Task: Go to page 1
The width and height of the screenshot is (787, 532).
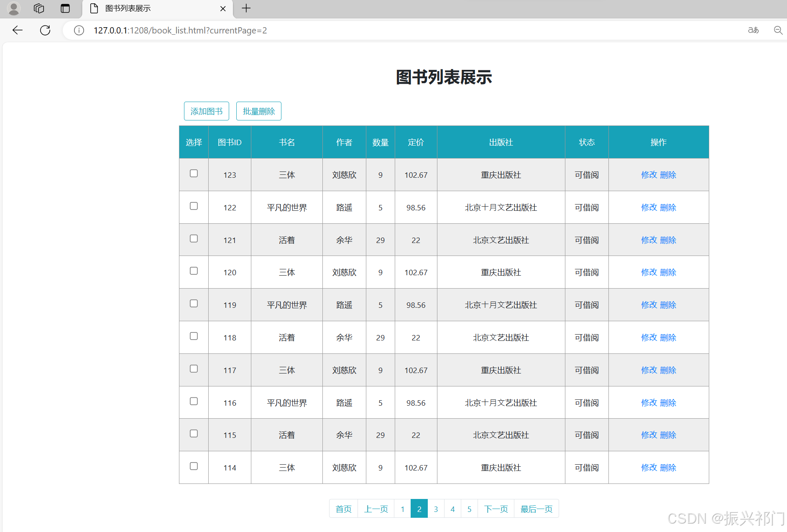Action: [x=403, y=509]
